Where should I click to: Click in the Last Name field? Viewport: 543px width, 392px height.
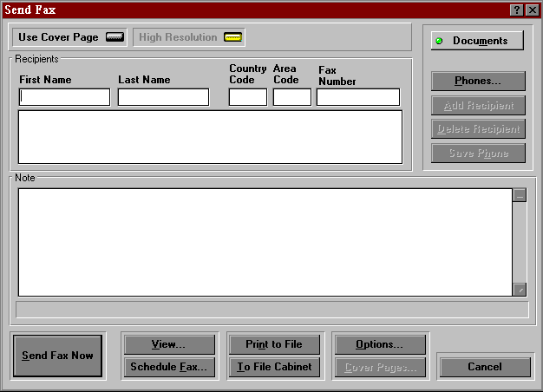pos(163,97)
